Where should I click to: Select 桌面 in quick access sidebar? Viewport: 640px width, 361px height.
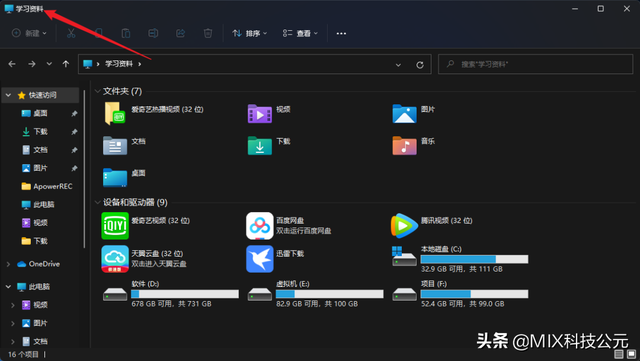pos(40,113)
